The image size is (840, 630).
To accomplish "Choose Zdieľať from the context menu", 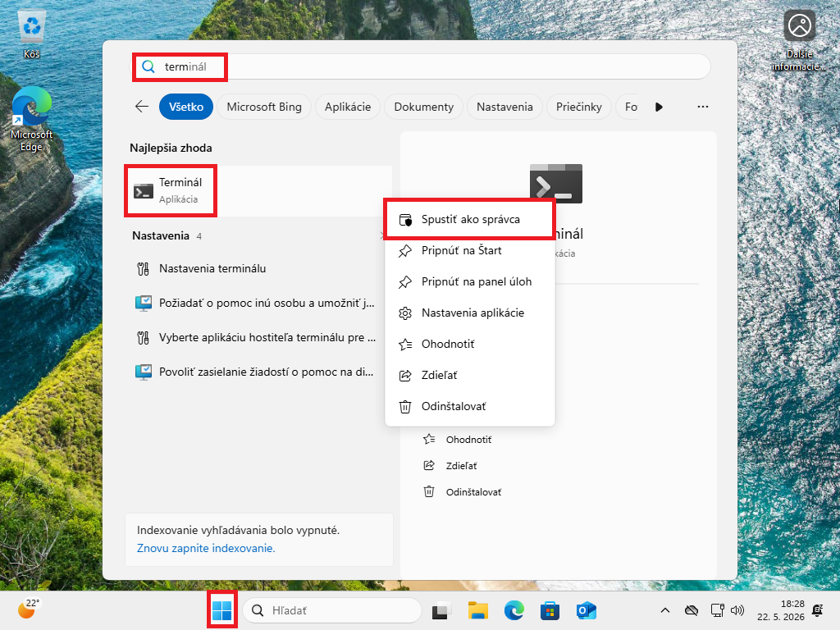I will pyautogui.click(x=470, y=375).
